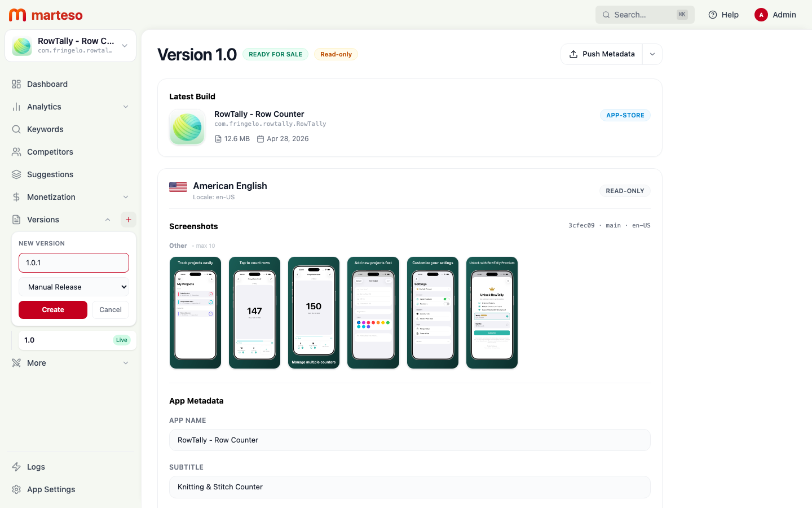The image size is (812, 508).
Task: Click the calendar icon beside Apr 28, 2026
Action: point(261,139)
